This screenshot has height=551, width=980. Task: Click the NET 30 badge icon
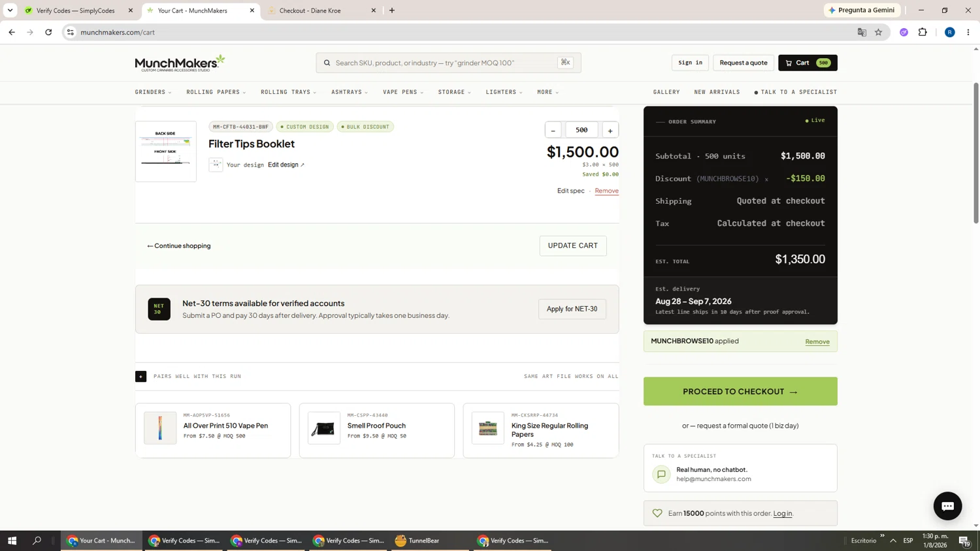coord(159,309)
